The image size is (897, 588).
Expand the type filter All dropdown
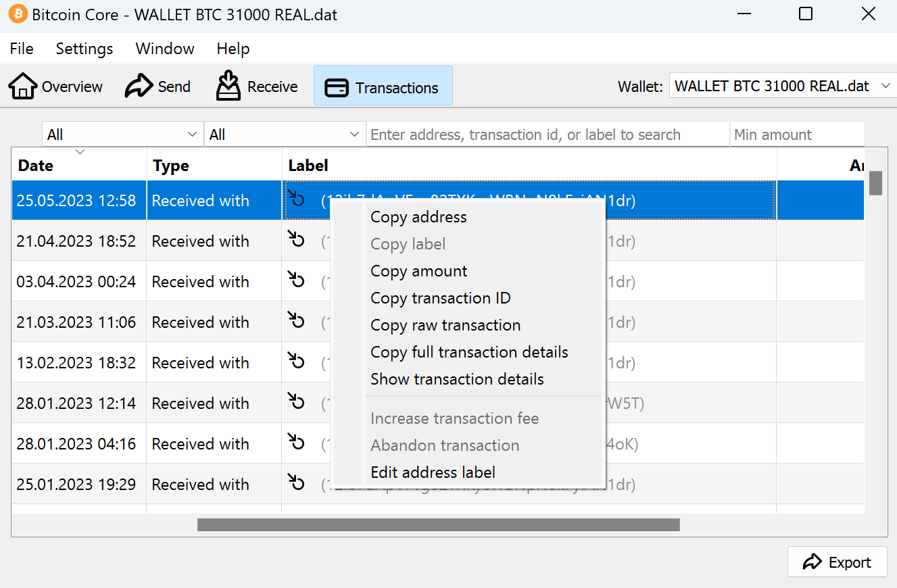(x=285, y=134)
